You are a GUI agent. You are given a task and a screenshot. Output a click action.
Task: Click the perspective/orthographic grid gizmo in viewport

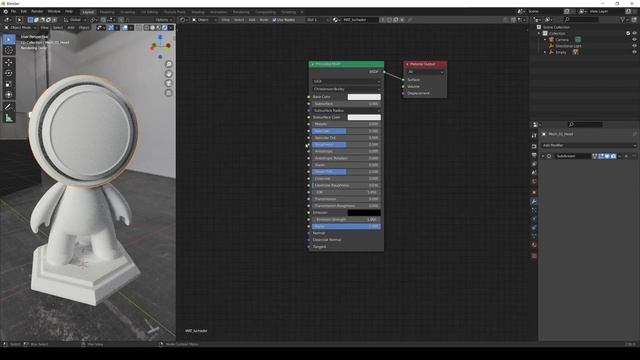click(x=169, y=93)
